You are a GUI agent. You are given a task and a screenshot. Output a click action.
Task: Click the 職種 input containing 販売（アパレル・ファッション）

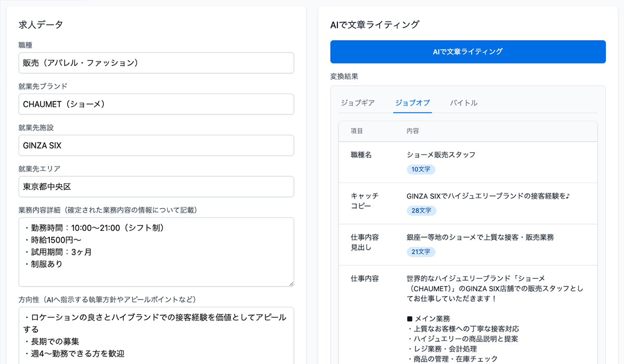tap(156, 62)
